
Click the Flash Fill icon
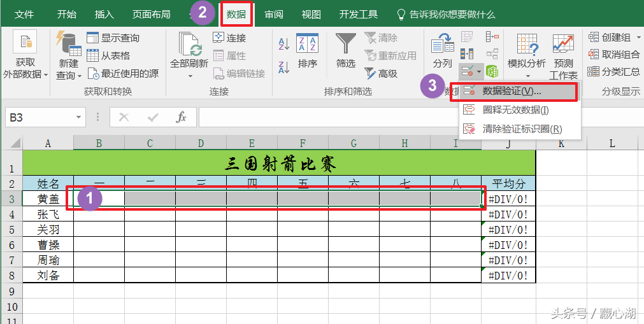pyautogui.click(x=466, y=38)
